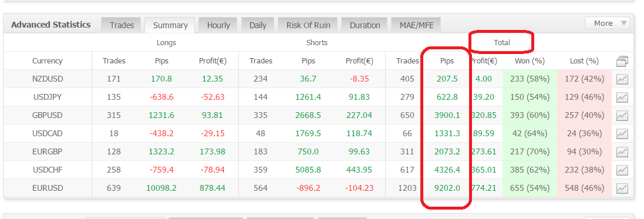Click the stacked windows icon in header
644x219 pixels.
(x=622, y=61)
